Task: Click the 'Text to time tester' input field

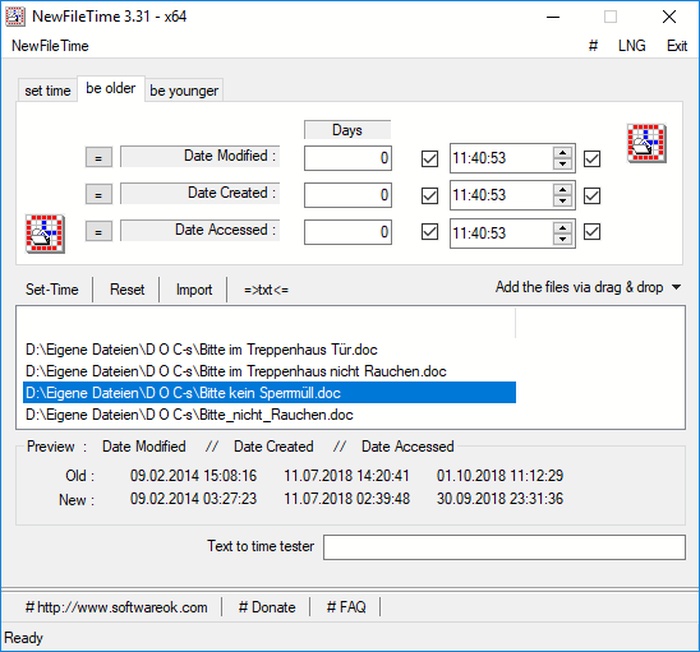Action: click(x=504, y=547)
